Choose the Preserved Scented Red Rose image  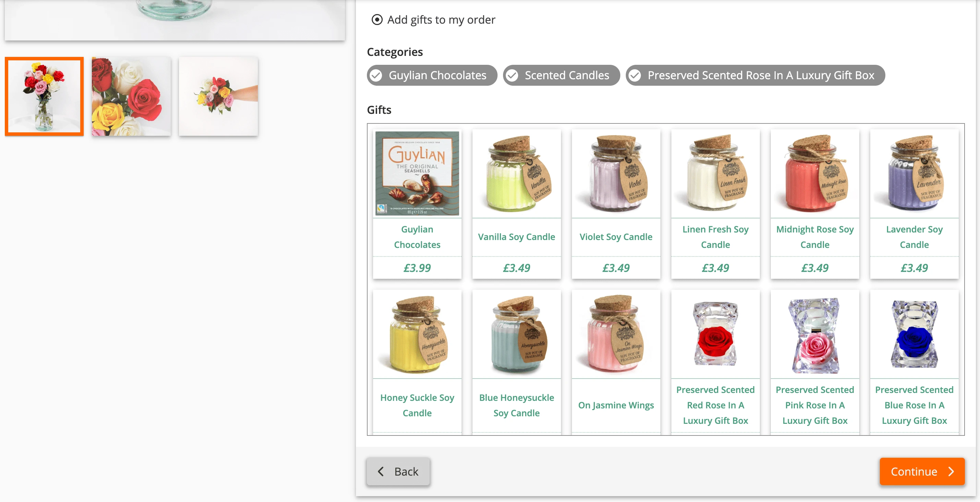coord(715,334)
